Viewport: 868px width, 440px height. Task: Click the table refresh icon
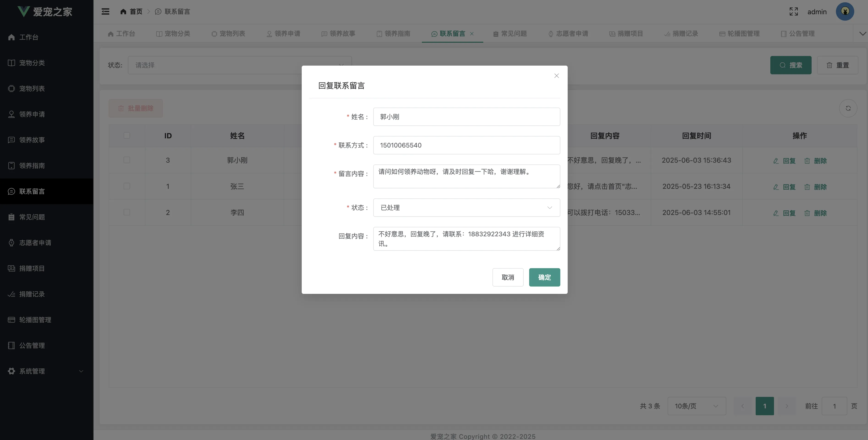[848, 108]
